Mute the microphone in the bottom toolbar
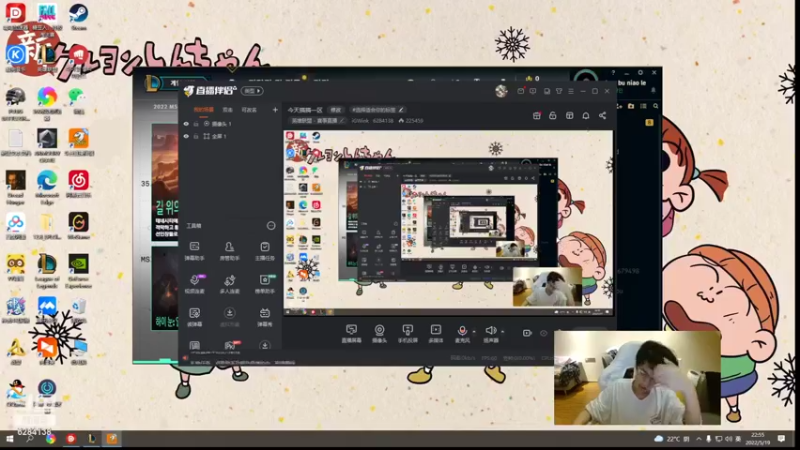 (x=462, y=331)
